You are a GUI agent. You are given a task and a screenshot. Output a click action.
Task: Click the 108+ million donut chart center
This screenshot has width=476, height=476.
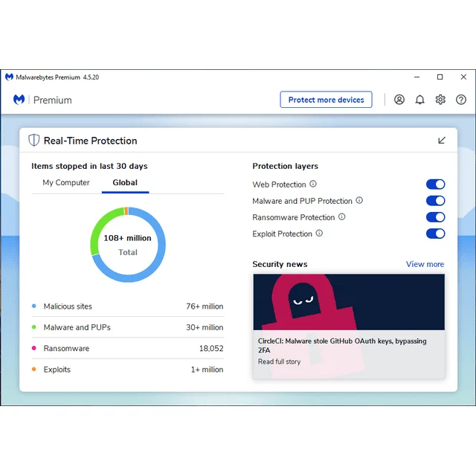coord(128,245)
